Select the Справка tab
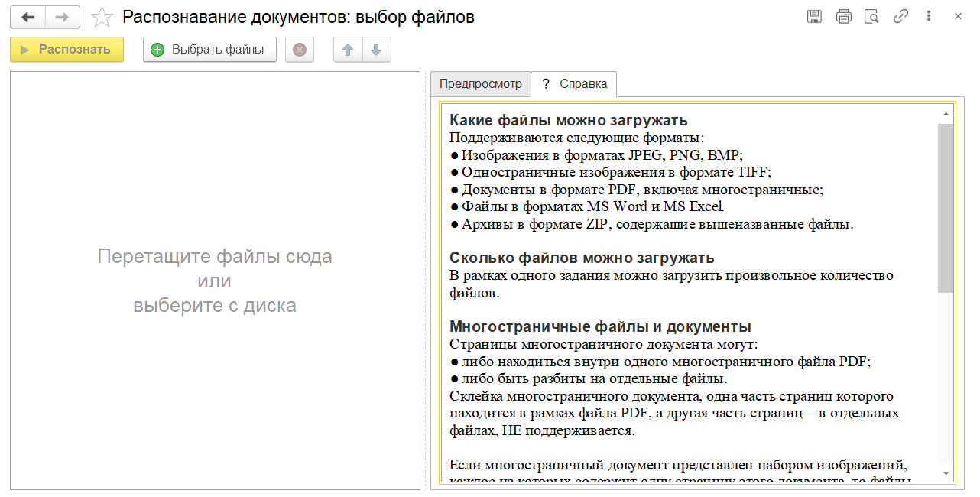Viewport: 980px width, 497px height. [x=574, y=84]
